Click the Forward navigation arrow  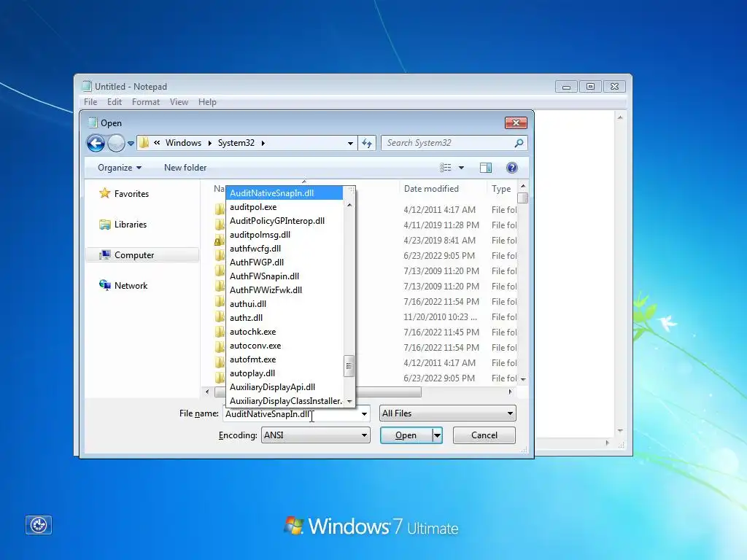116,143
